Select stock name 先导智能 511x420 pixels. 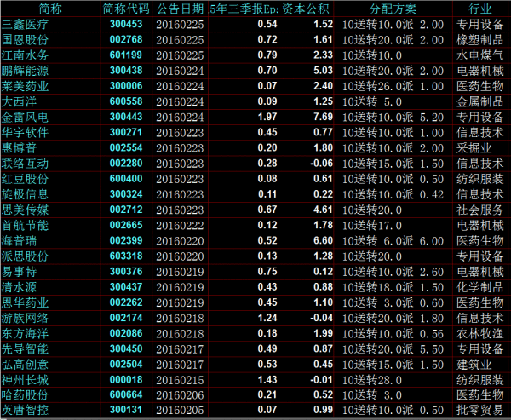click(x=25, y=349)
